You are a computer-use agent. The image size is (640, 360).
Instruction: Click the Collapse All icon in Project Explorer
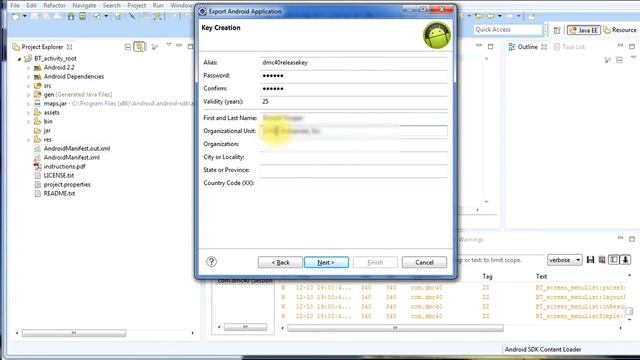(128, 47)
